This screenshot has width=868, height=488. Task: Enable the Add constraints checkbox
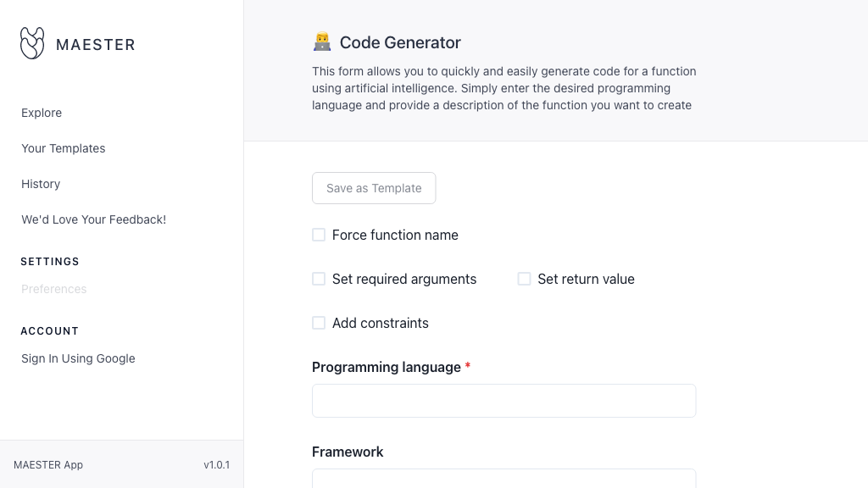319,323
